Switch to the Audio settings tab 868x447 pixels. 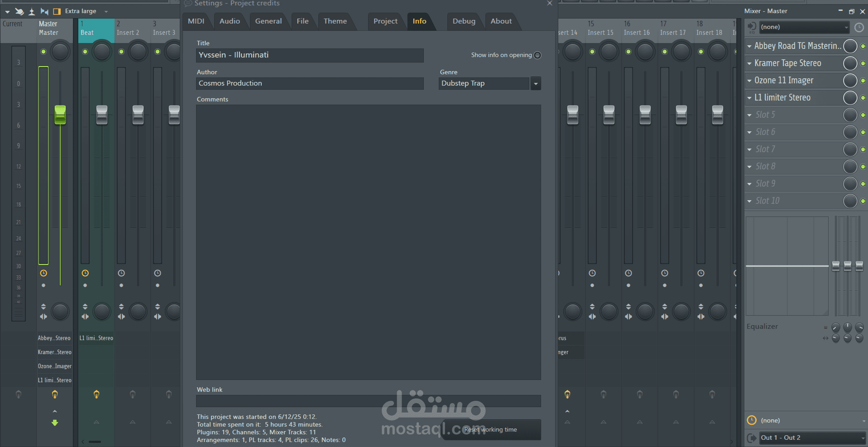(x=230, y=21)
